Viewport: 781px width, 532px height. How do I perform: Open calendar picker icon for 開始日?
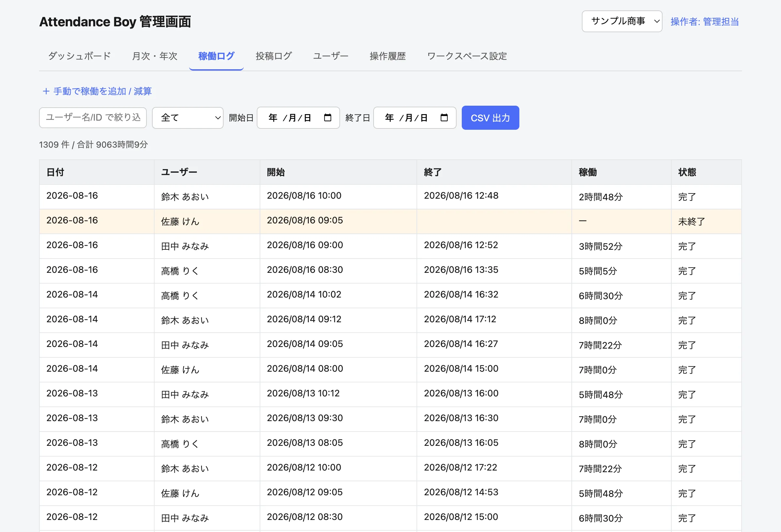pyautogui.click(x=327, y=117)
